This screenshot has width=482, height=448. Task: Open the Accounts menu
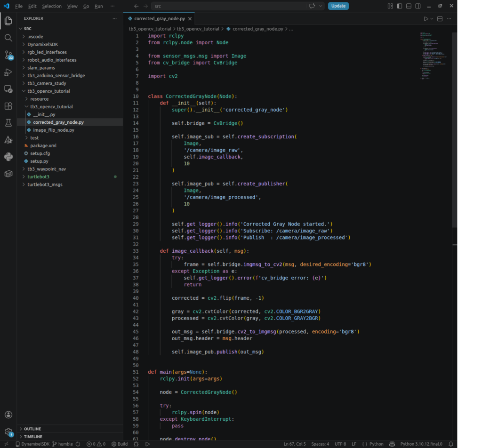(x=8, y=415)
